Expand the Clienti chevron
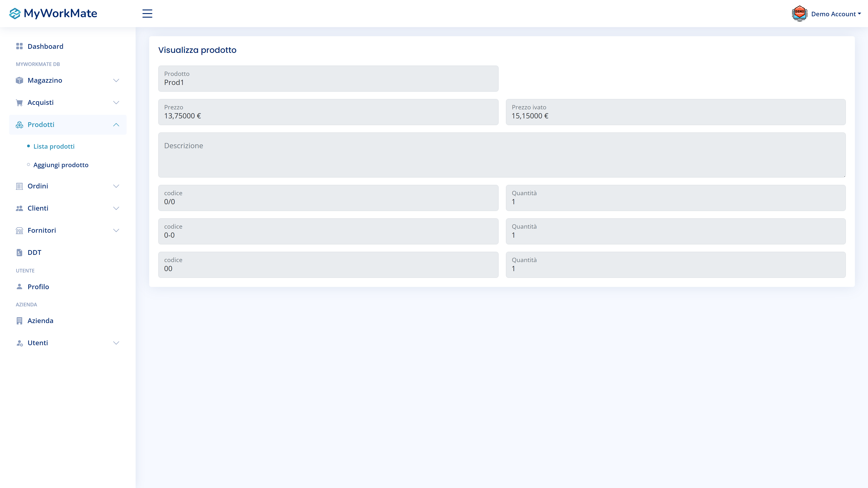This screenshot has height=488, width=868. click(x=116, y=208)
